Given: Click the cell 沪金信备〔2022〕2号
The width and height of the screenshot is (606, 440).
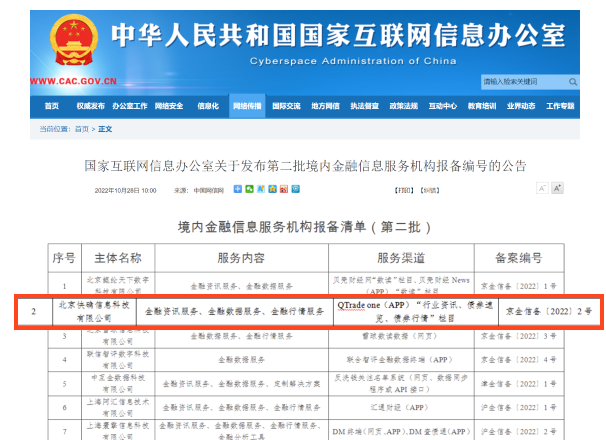Looking at the screenshot, I should pyautogui.click(x=519, y=431).
